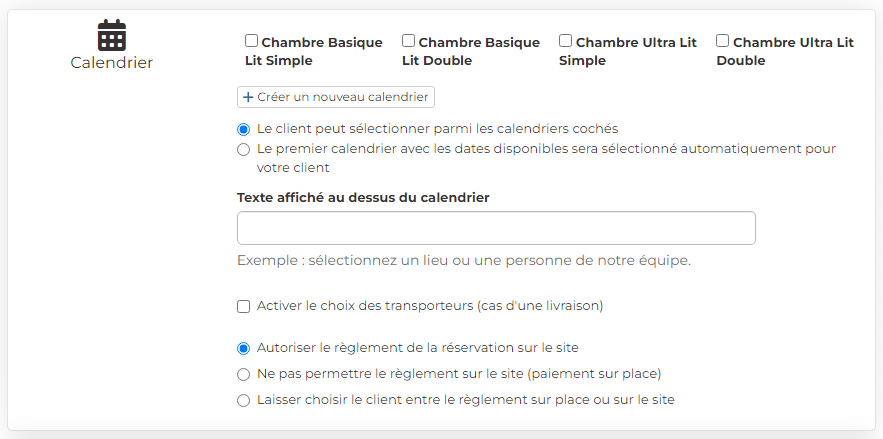Click the calendar icon above Calendrier
This screenshot has height=439, width=883.
click(x=112, y=35)
